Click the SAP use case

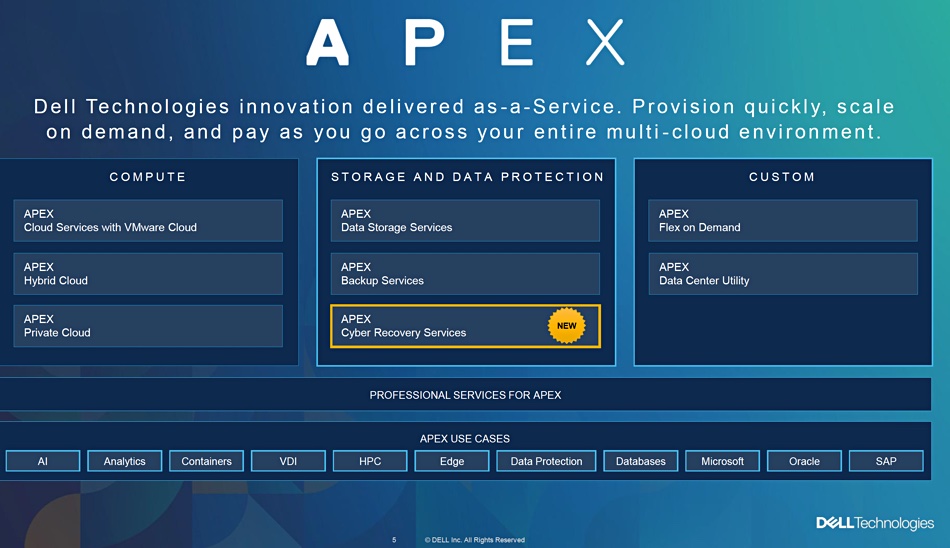coord(886,461)
